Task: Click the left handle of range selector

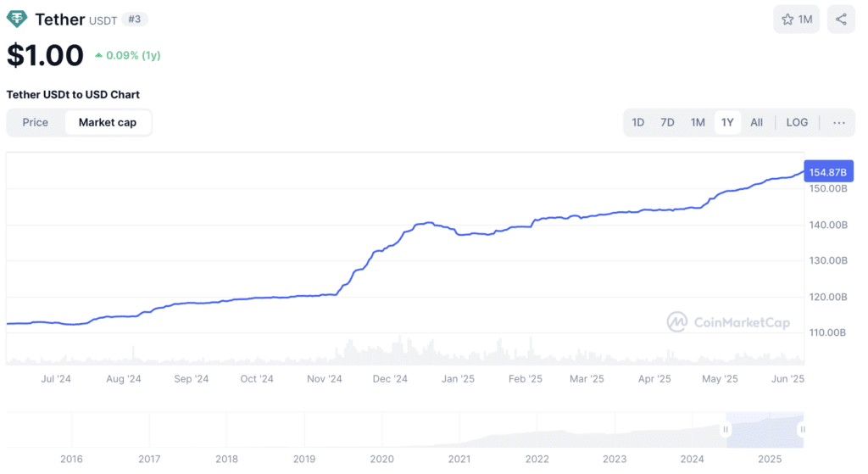Action: [x=726, y=430]
